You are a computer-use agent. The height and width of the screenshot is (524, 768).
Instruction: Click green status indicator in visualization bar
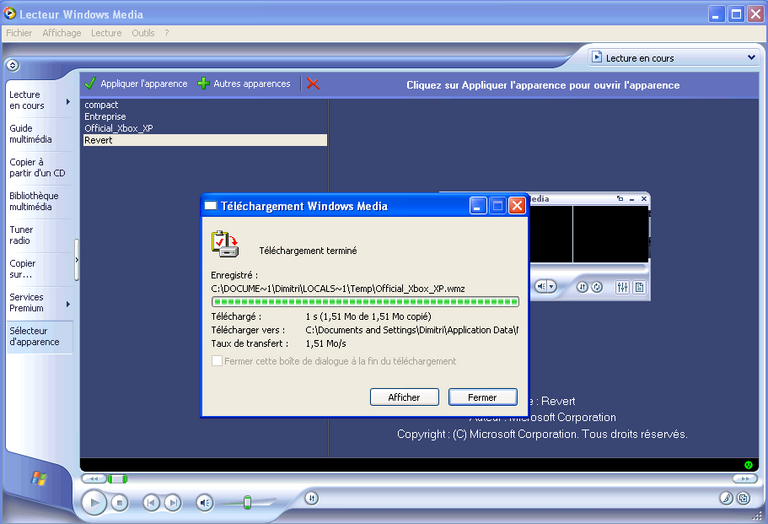[748, 465]
